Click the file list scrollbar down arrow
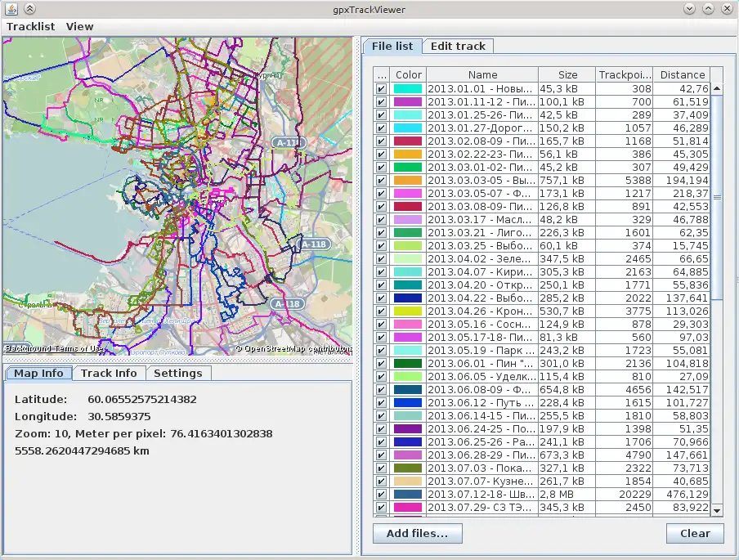739x560 pixels. 717,510
